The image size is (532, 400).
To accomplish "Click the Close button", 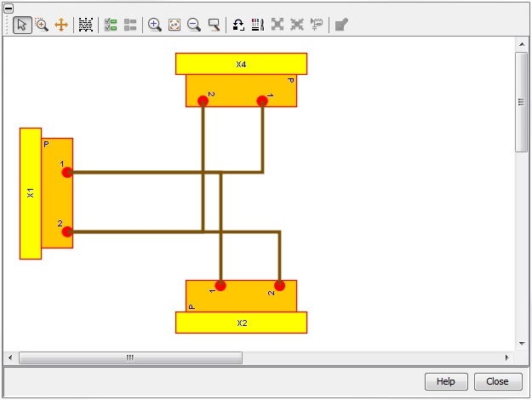I will click(498, 381).
